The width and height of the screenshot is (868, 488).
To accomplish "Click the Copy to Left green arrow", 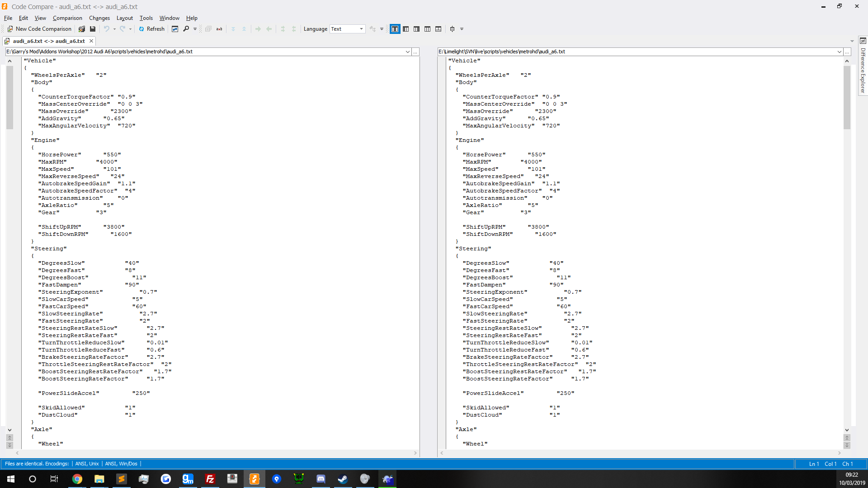I will 269,29.
